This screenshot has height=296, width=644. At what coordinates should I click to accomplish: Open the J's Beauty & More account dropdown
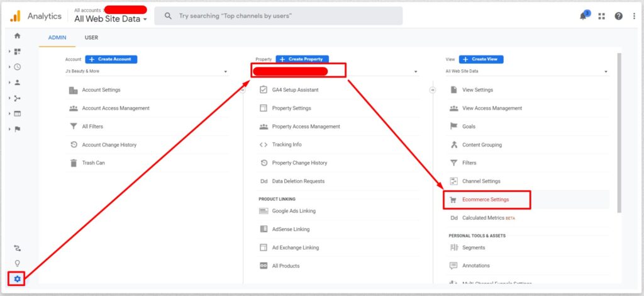click(147, 71)
